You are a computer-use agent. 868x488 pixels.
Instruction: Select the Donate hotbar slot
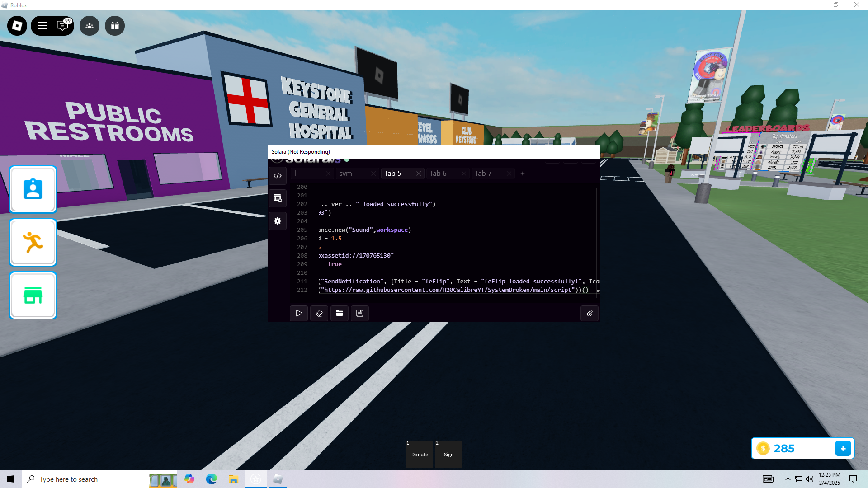(420, 454)
